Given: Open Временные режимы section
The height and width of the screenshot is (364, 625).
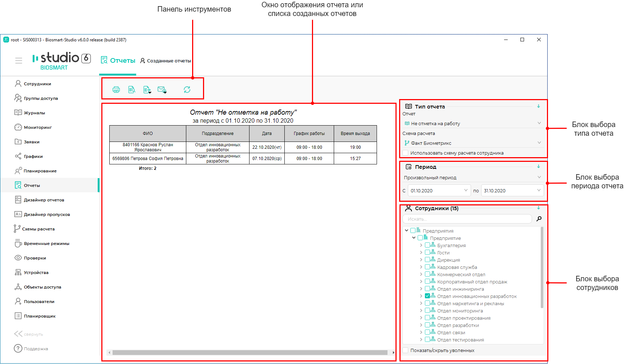Looking at the screenshot, I should [x=46, y=244].
